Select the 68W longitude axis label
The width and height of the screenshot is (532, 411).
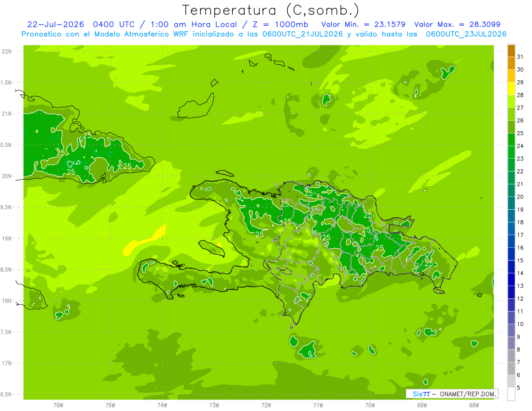click(x=474, y=405)
